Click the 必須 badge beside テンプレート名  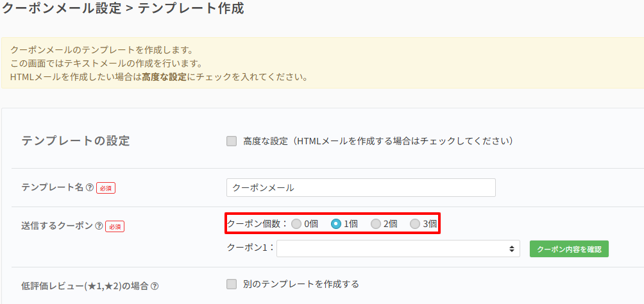click(x=105, y=188)
